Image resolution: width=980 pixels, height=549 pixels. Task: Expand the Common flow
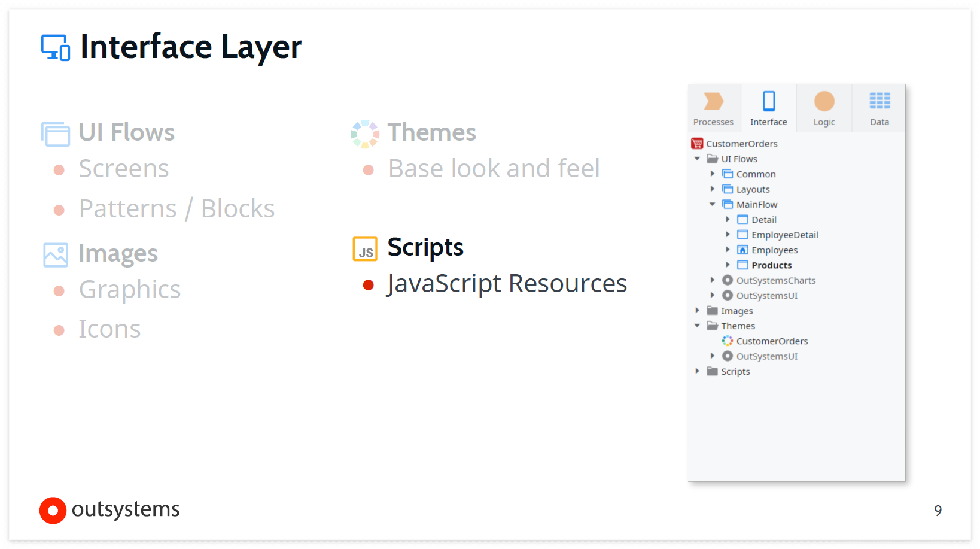coord(713,174)
